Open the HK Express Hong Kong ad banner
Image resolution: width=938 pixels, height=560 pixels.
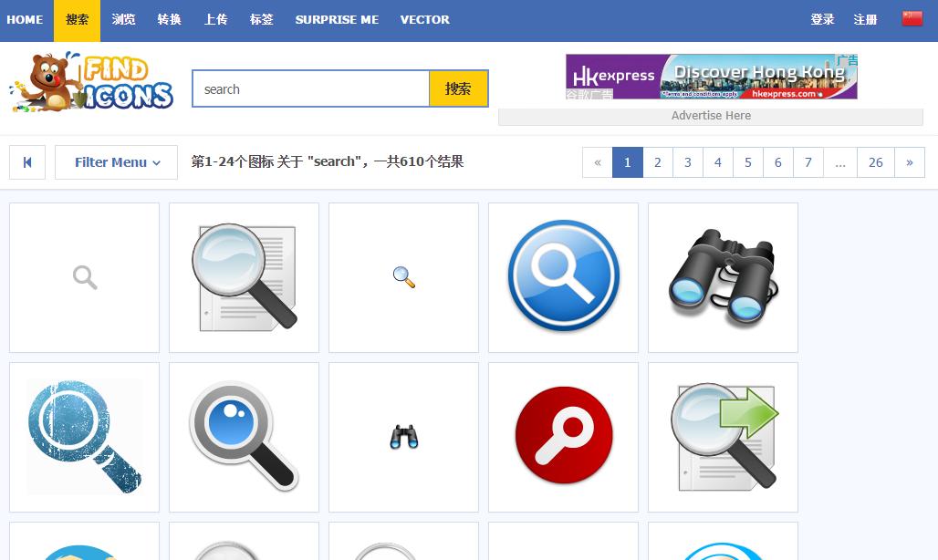coord(712,77)
